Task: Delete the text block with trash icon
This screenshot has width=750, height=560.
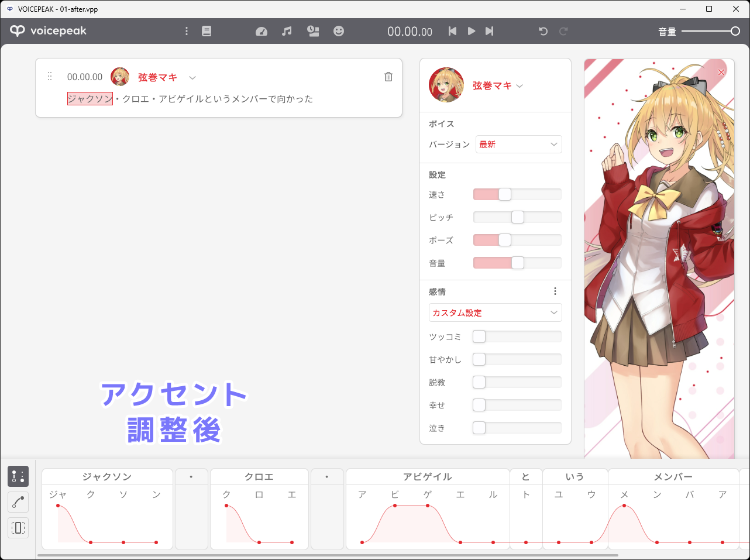Action: pyautogui.click(x=388, y=77)
